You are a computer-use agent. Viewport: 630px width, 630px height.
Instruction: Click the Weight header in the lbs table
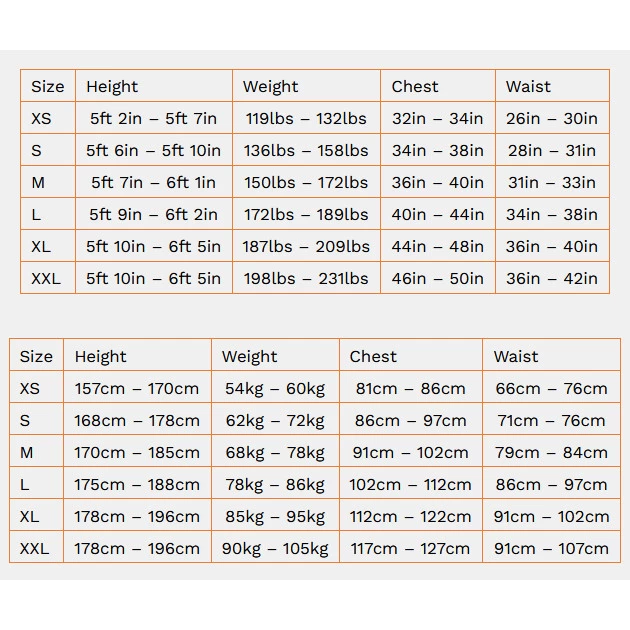coord(270,86)
